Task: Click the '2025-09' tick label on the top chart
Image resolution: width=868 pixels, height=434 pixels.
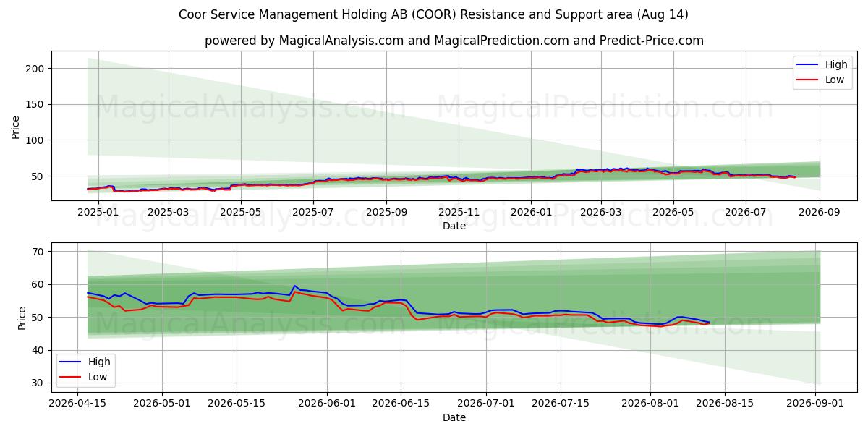Action: [x=387, y=212]
